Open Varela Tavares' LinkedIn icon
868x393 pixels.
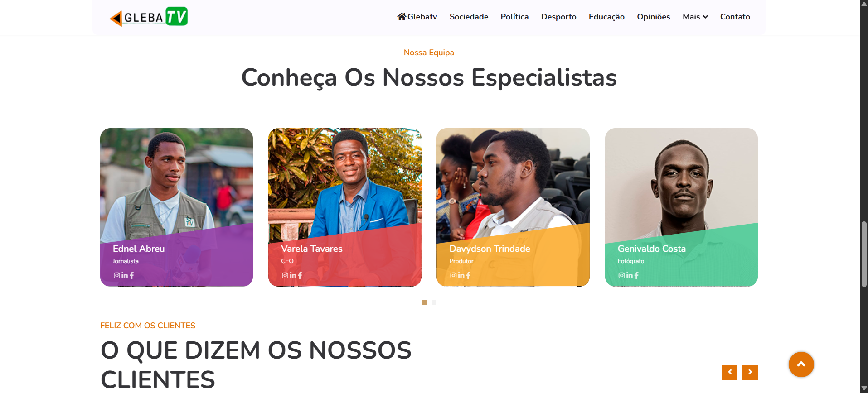tap(293, 275)
